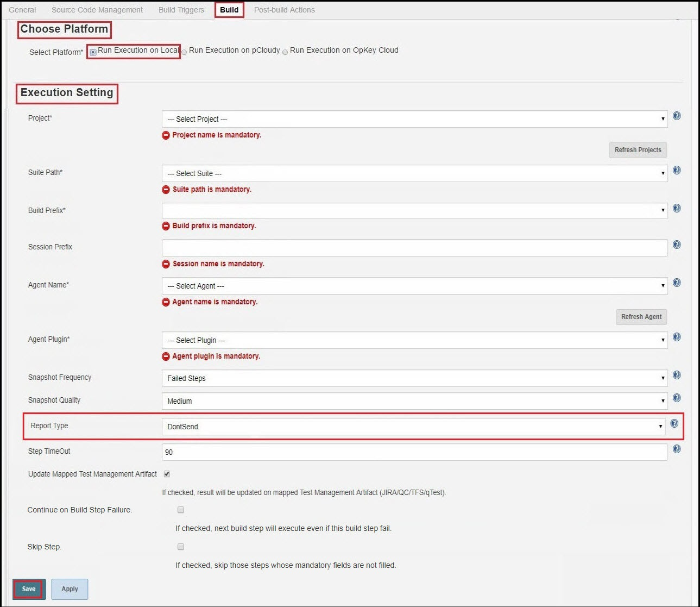The width and height of the screenshot is (700, 607).
Task: Open help icon for Project field
Action: pyautogui.click(x=677, y=116)
